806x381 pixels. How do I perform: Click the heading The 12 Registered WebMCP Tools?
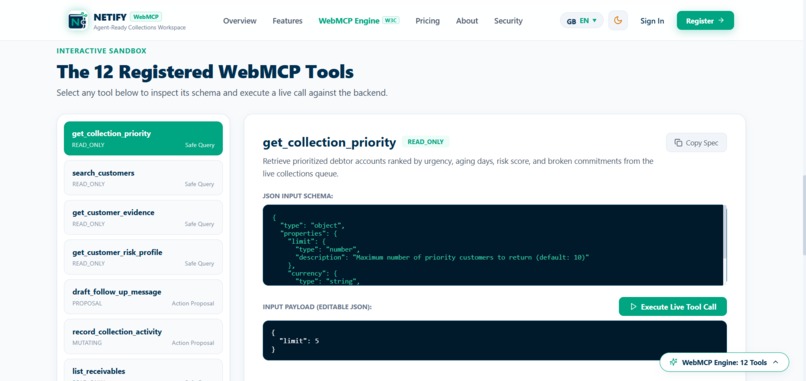205,71
